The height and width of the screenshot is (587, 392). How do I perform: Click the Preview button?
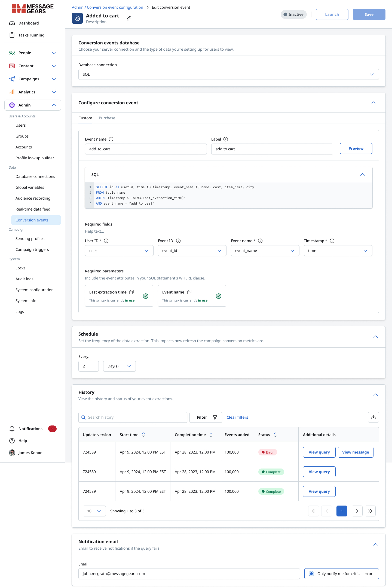point(356,148)
